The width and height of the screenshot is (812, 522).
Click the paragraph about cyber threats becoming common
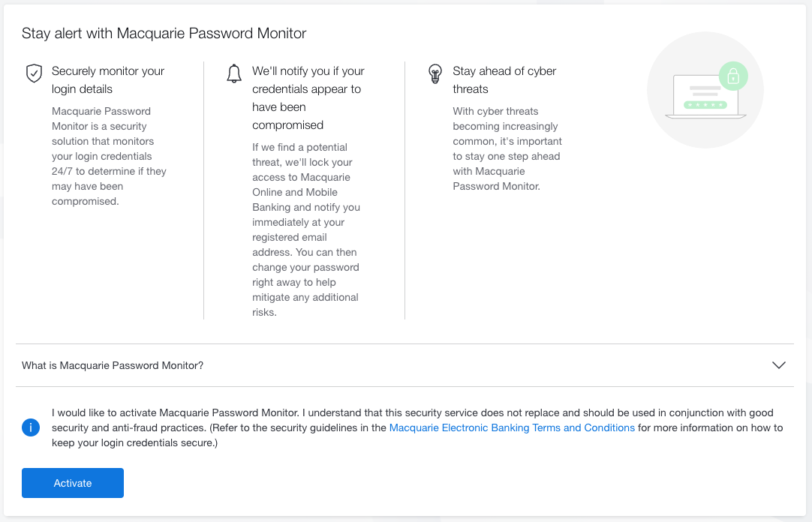tap(507, 149)
